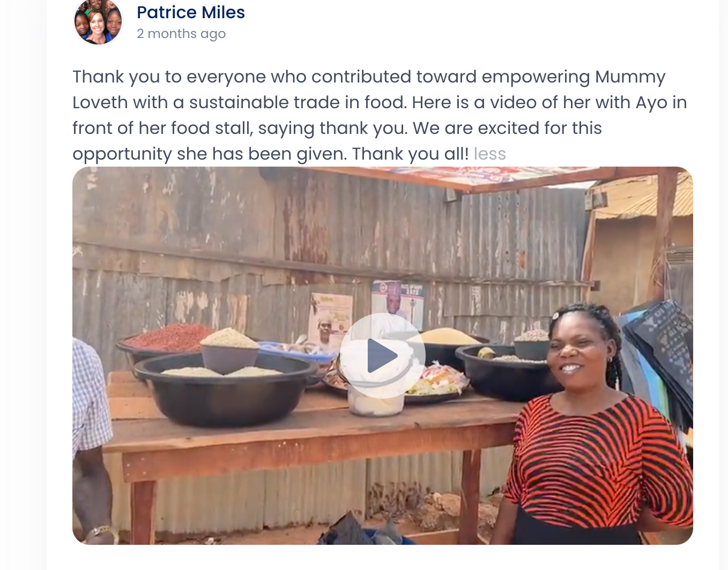Screen dimensions: 728x570
Task: Click the red beans pile in the video
Action: coord(169,337)
